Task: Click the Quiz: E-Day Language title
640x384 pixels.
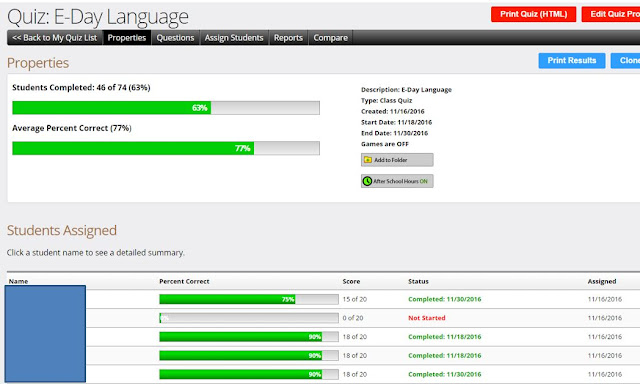Action: point(98,17)
